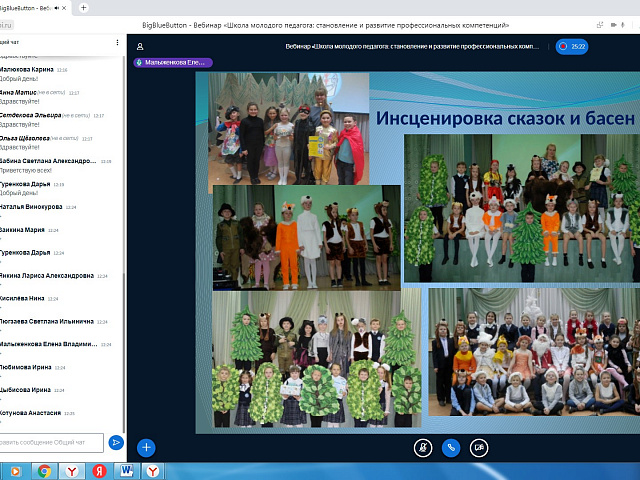Click webinar title text in header
640x480 pixels.
tap(412, 47)
